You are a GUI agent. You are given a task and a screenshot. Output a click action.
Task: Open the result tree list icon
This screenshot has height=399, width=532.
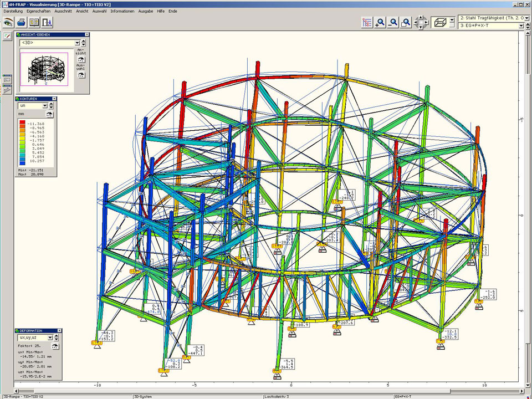(367, 22)
